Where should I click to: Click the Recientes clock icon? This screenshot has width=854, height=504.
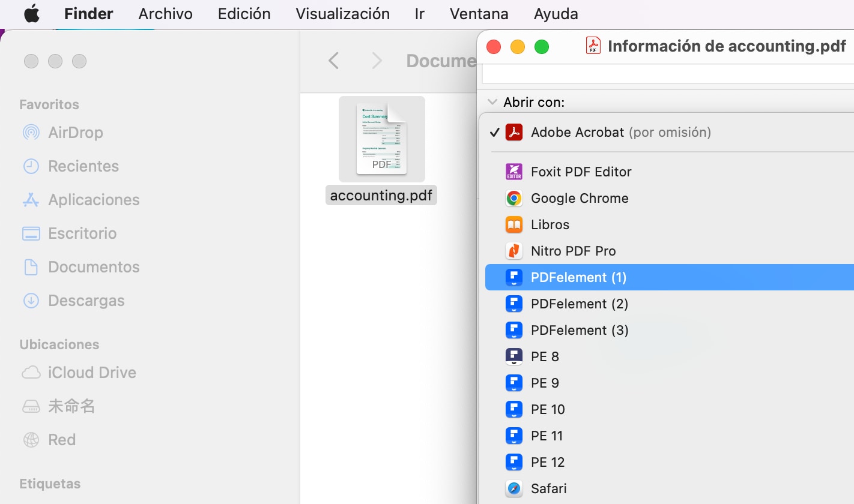31,166
